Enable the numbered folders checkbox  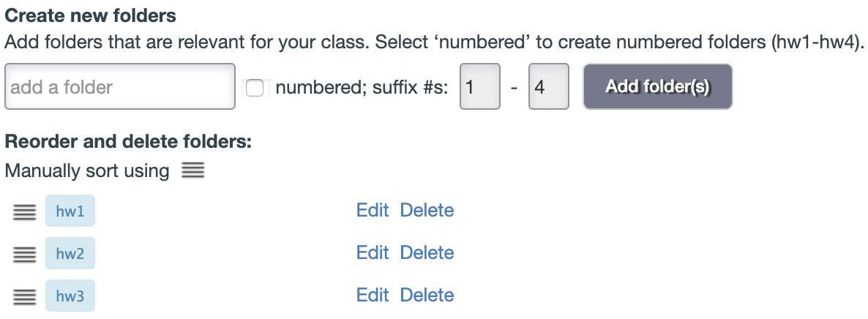pos(255,88)
